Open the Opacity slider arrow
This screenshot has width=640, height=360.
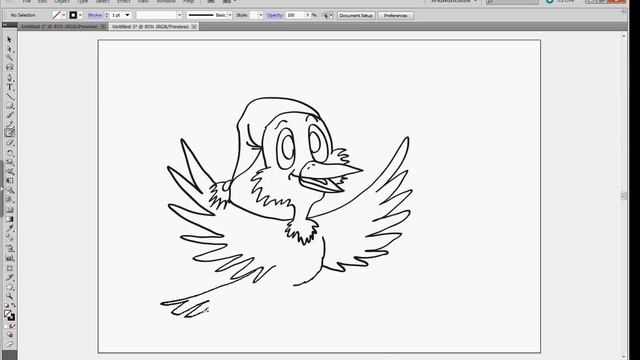pos(308,15)
